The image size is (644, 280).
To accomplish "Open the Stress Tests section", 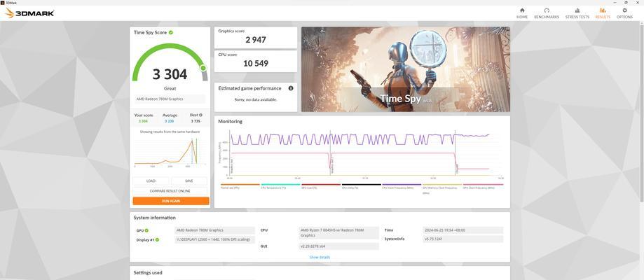I will click(x=577, y=13).
